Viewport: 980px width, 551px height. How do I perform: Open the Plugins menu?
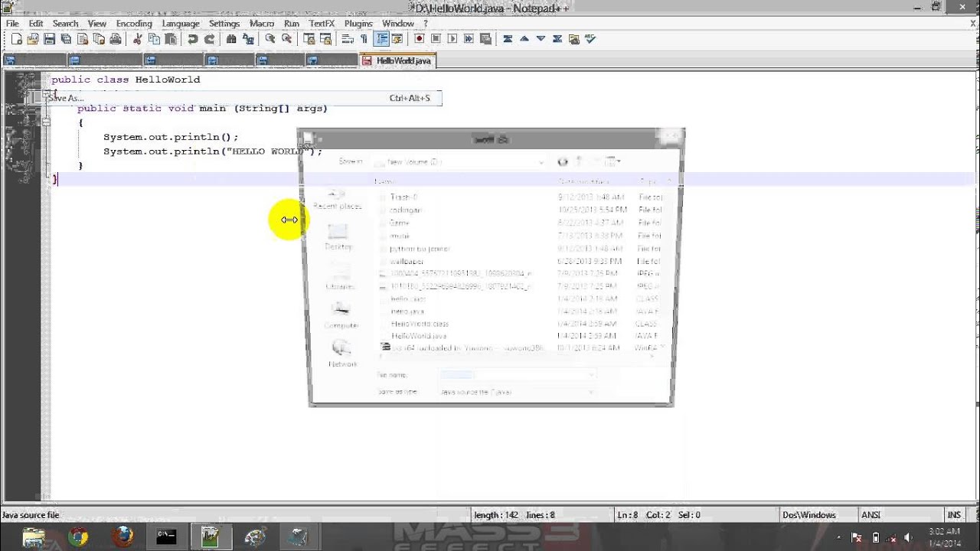coord(358,24)
